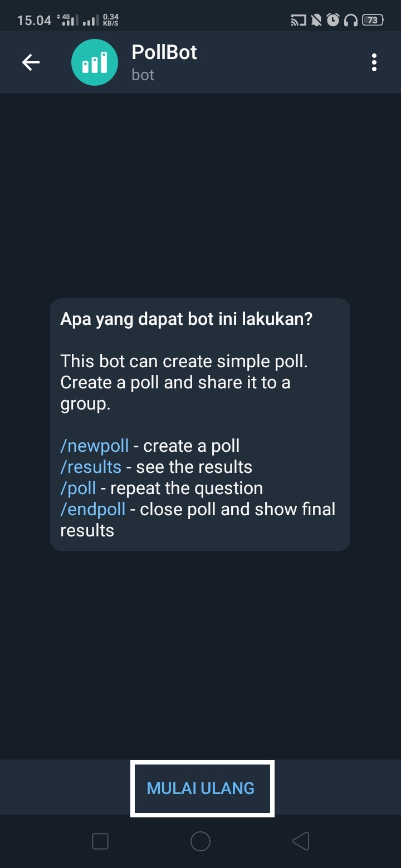Tap the battery level indicator

pos(373,21)
